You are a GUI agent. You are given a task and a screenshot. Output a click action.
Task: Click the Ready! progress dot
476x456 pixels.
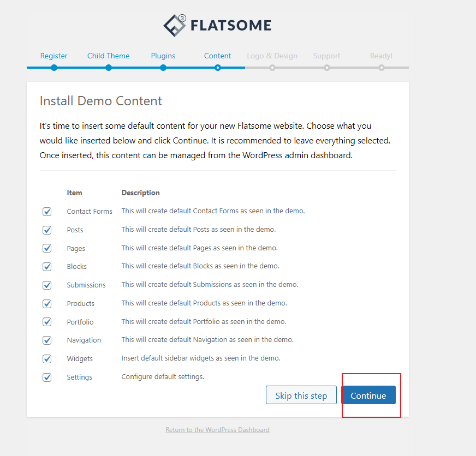382,68
